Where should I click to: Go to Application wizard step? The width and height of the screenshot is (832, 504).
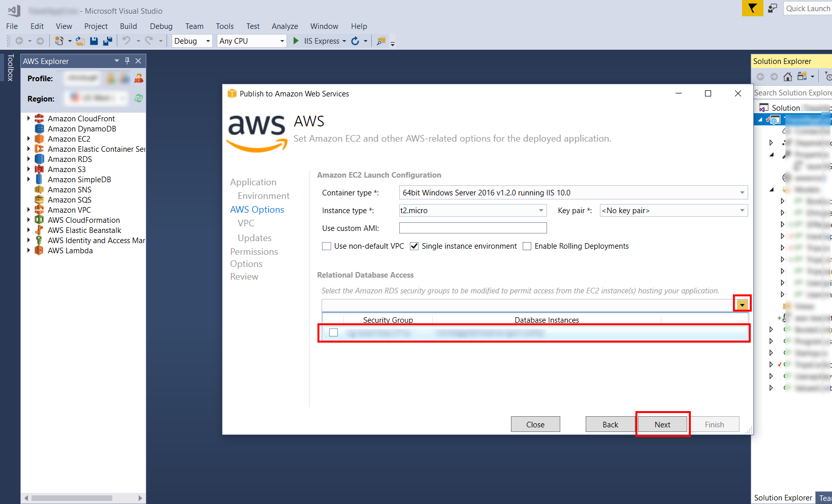click(x=253, y=182)
